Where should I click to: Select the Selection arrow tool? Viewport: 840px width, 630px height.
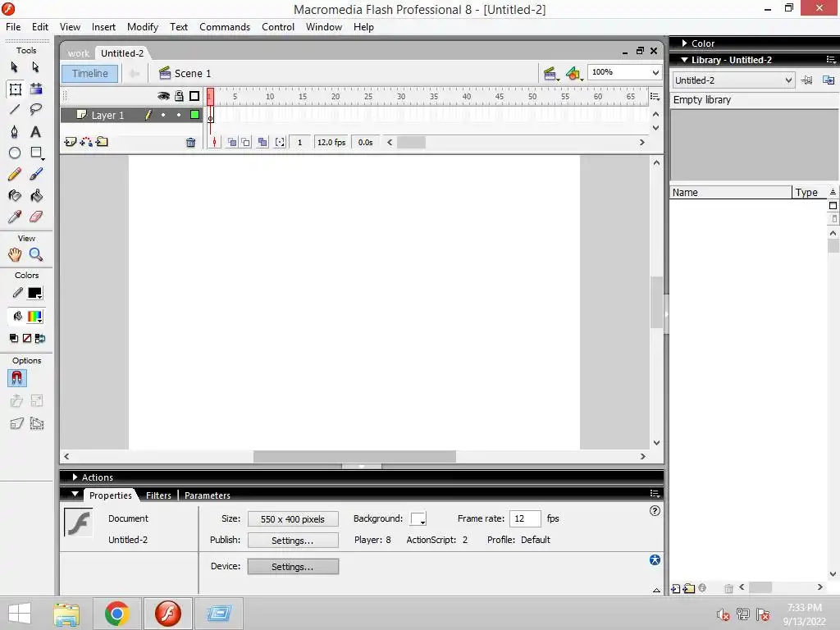(15, 67)
